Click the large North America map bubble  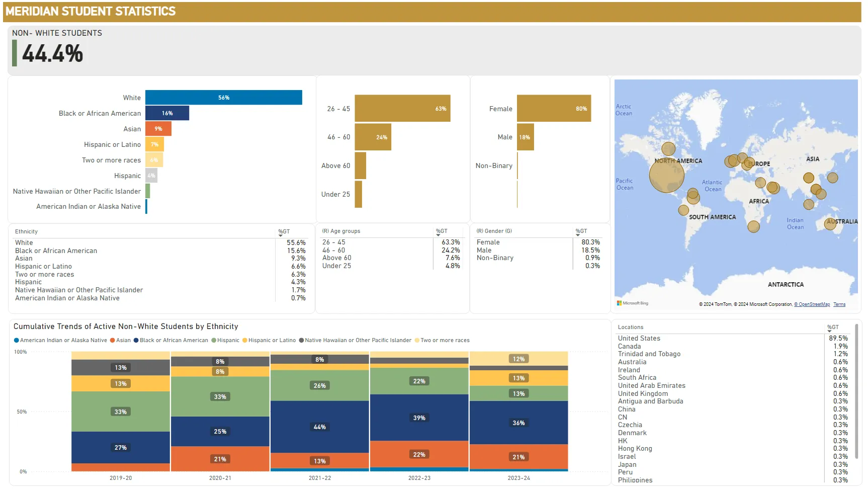[x=667, y=176]
